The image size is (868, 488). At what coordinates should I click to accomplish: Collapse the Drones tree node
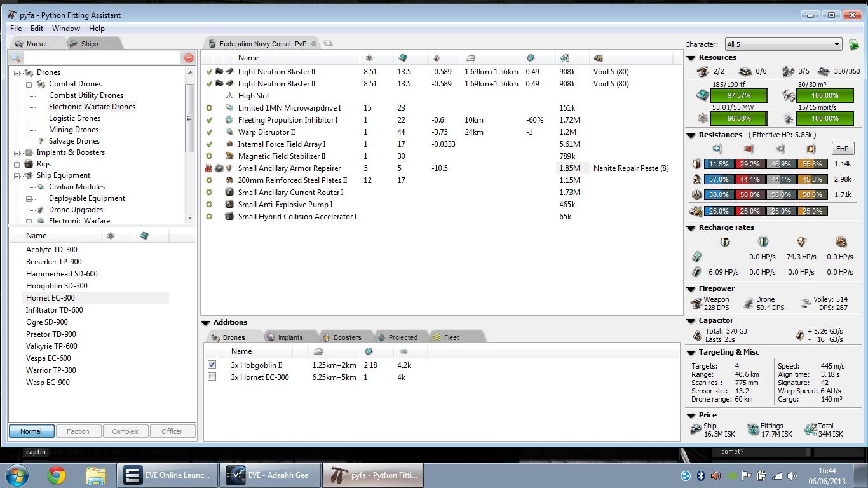point(17,72)
